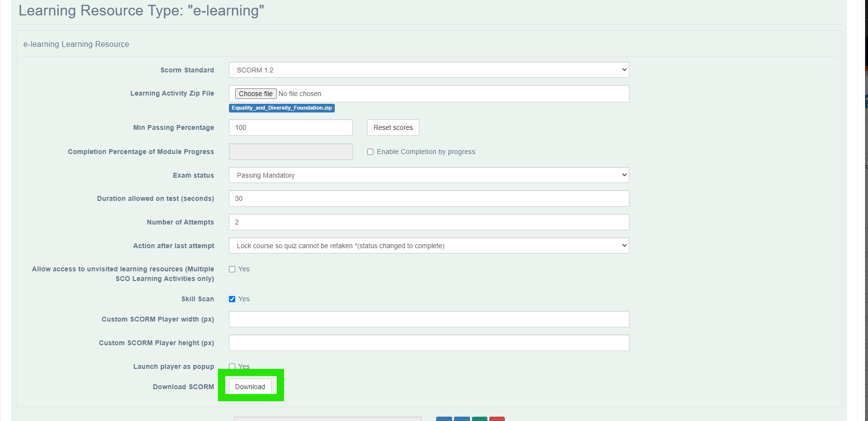Select the Number of Attempts field
Screen dimensions: 868x421
tap(429, 222)
